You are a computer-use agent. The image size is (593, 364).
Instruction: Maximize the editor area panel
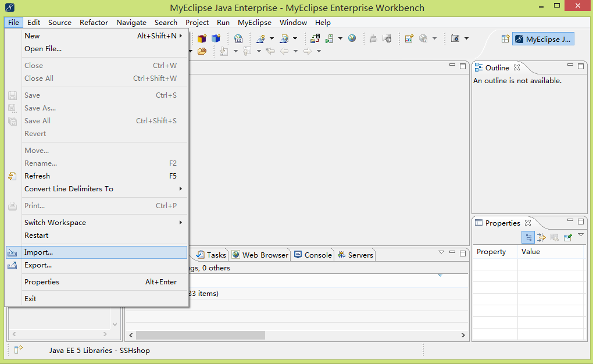click(463, 66)
